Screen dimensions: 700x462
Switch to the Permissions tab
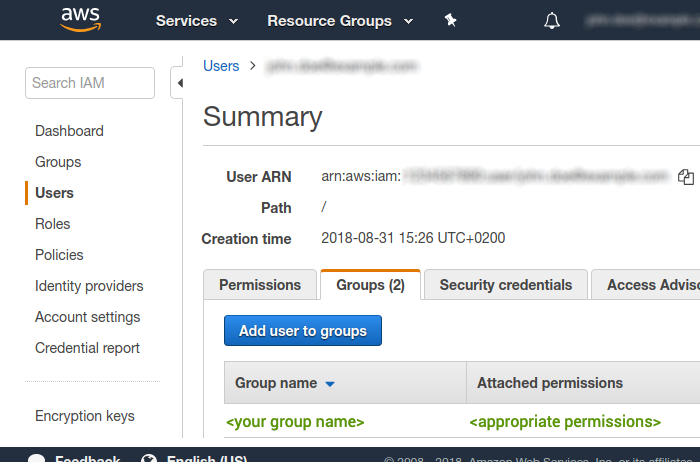[x=260, y=285]
